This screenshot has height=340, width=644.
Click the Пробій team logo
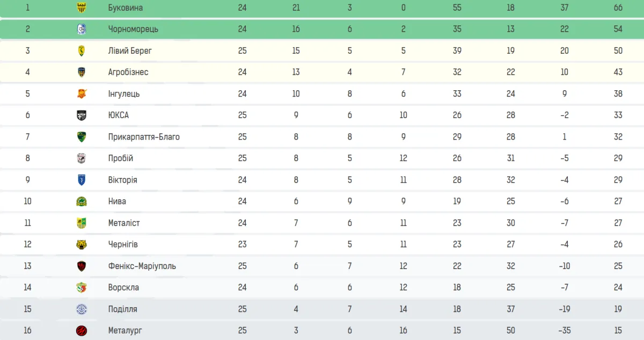coord(82,158)
